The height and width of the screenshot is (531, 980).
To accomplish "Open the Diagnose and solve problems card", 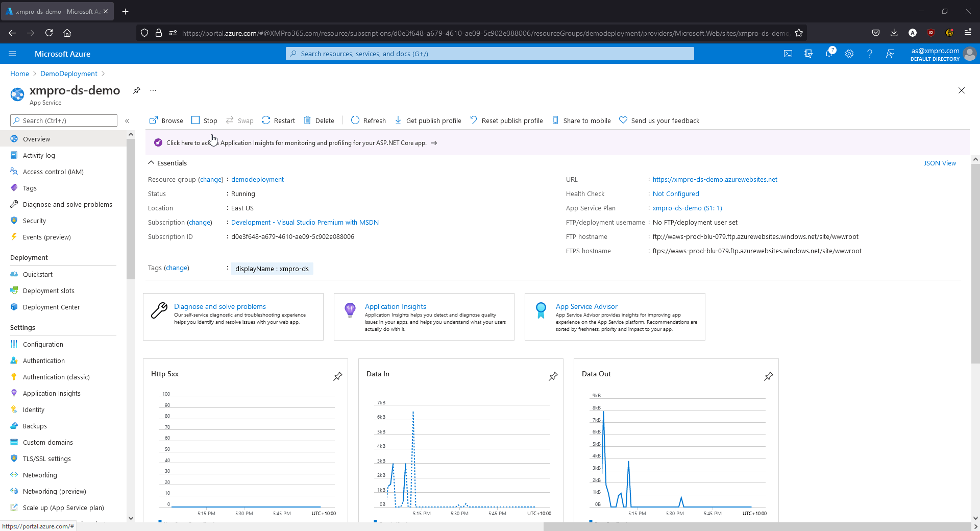I will [233, 317].
